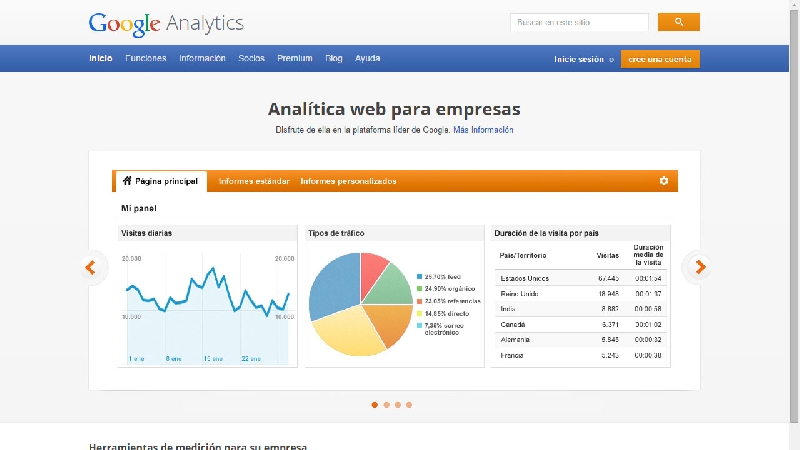Select the Canadá table row
Viewport: 800px width, 450px height.
pyautogui.click(x=581, y=324)
